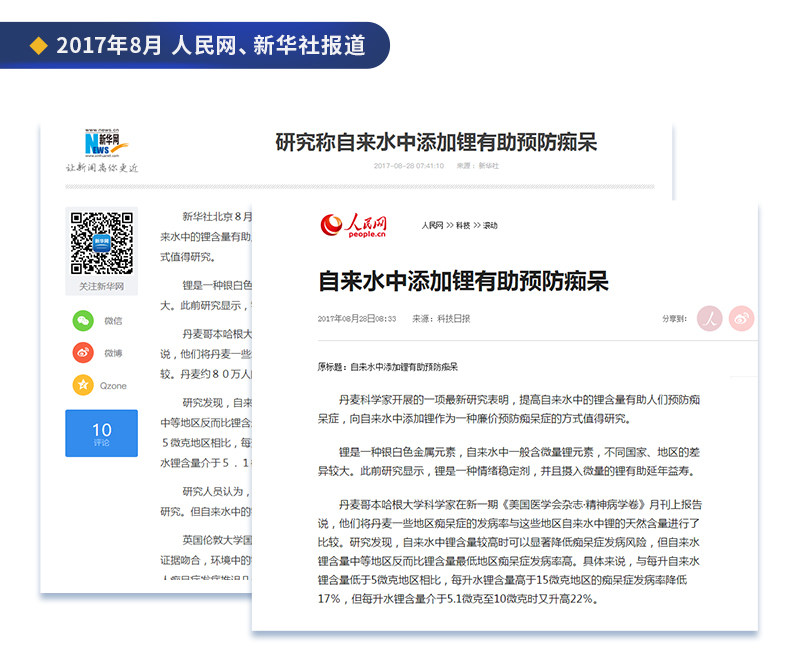Open the 科技 breadcrumb link
790x666 pixels.
463,225
